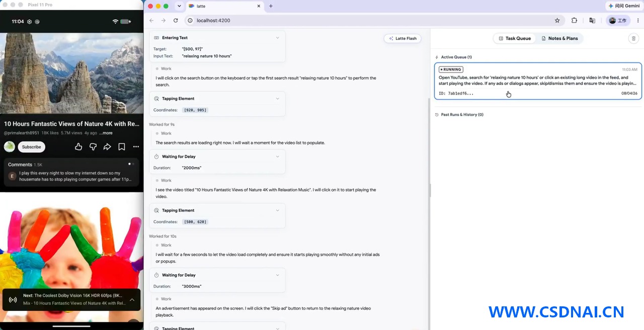Like the nature video on the phone
This screenshot has height=330, width=644.
(x=78, y=147)
